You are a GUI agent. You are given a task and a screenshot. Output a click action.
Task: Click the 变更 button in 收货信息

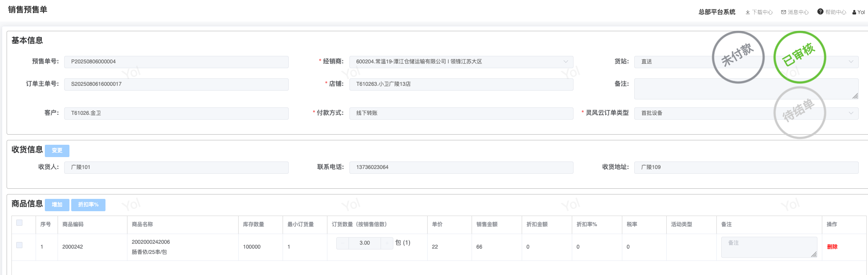57,150
